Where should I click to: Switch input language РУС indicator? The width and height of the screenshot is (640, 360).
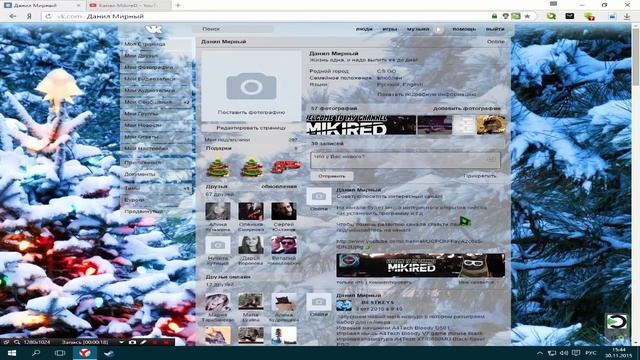pos(591,353)
